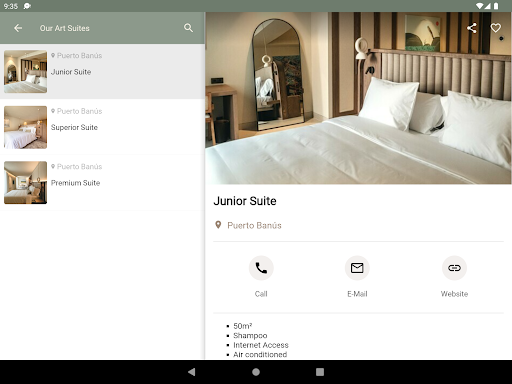
Task: Click the Website label
Action: pos(454,294)
